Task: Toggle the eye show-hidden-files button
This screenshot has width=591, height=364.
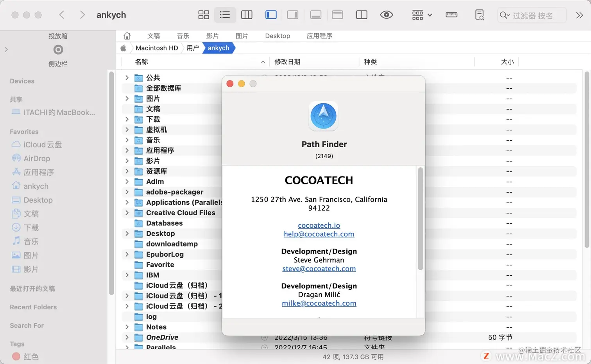Action: click(x=387, y=15)
